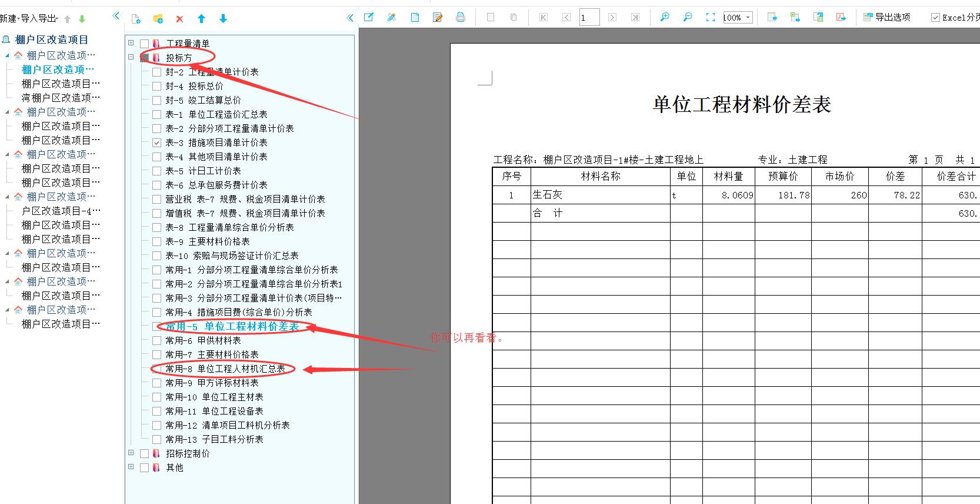Toggle the 投标方 folder checkbox
Viewport: 980px width, 504px height.
(x=145, y=58)
